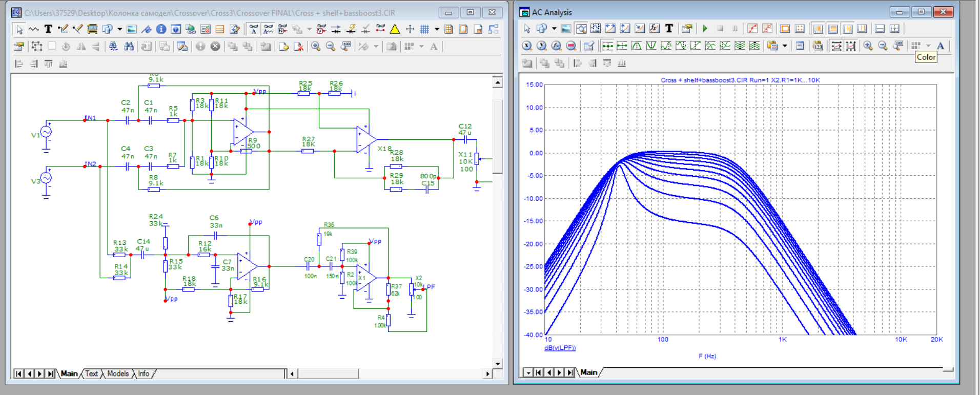Activate Select mode arrow in schematic toolbar
The width and height of the screenshot is (980, 395).
[x=19, y=29]
